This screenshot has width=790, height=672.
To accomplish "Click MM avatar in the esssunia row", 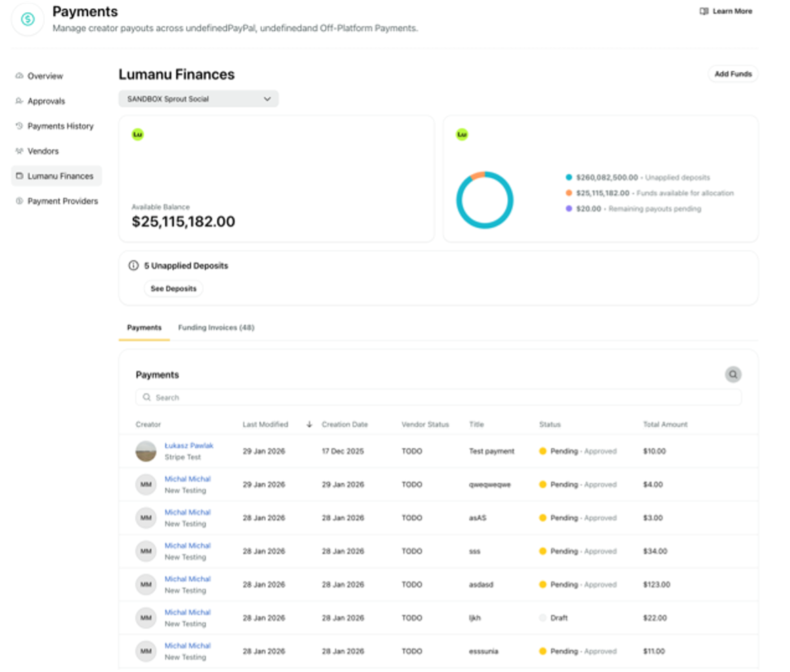I will (146, 651).
